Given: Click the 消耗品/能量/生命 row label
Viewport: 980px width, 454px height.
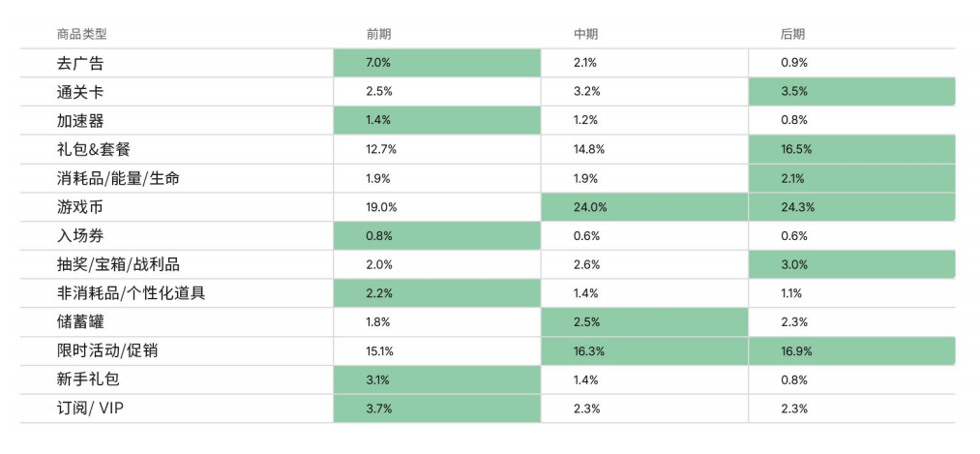Looking at the screenshot, I should click(x=118, y=179).
